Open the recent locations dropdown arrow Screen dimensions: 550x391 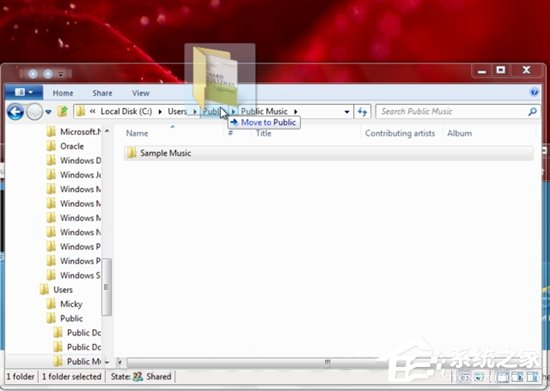(48, 112)
